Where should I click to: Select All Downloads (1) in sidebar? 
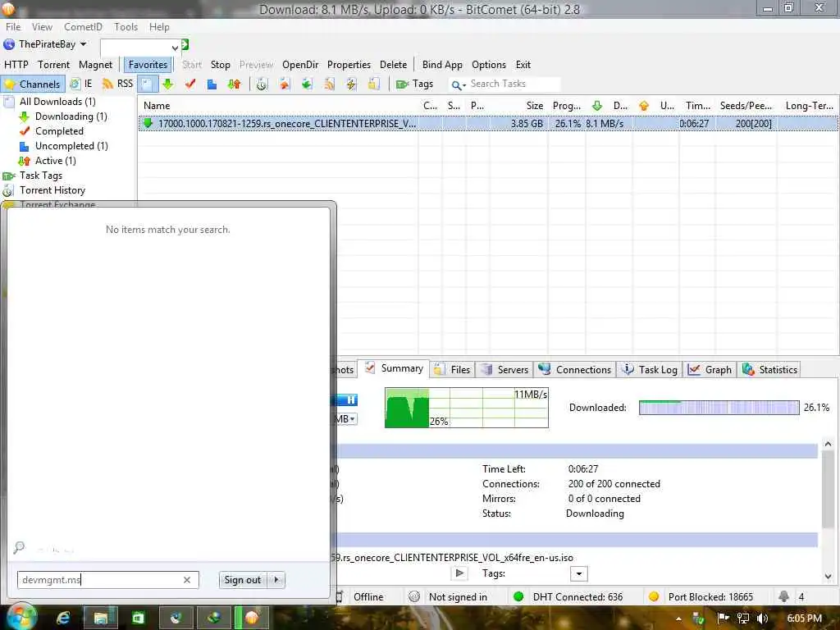[x=57, y=102]
